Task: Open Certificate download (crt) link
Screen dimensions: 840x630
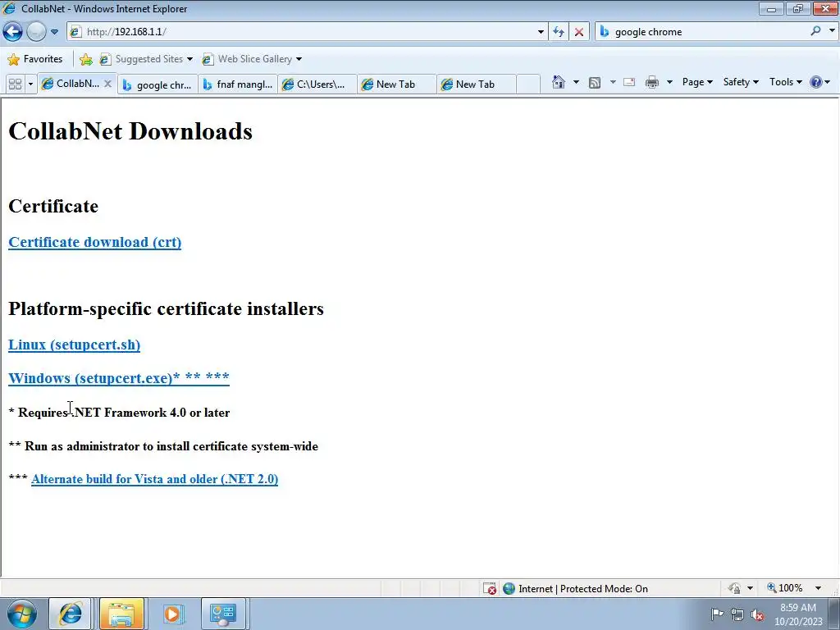Action: 95,242
